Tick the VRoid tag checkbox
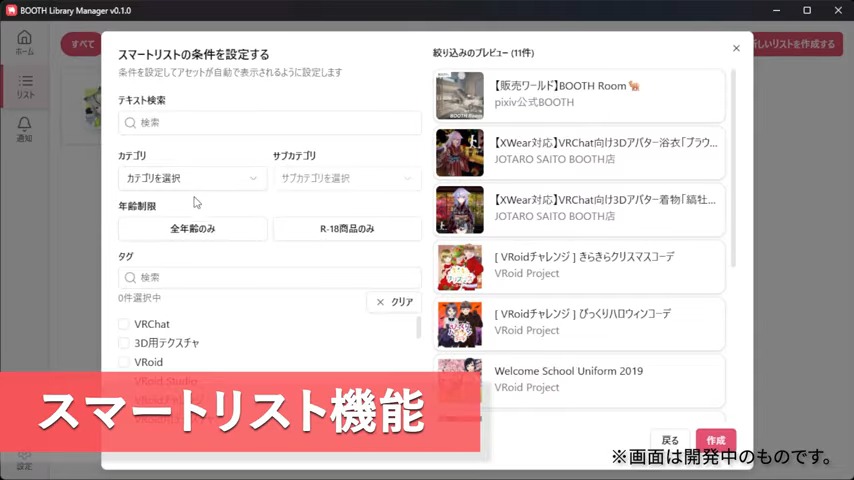Screen dimensions: 854x480 pos(124,362)
